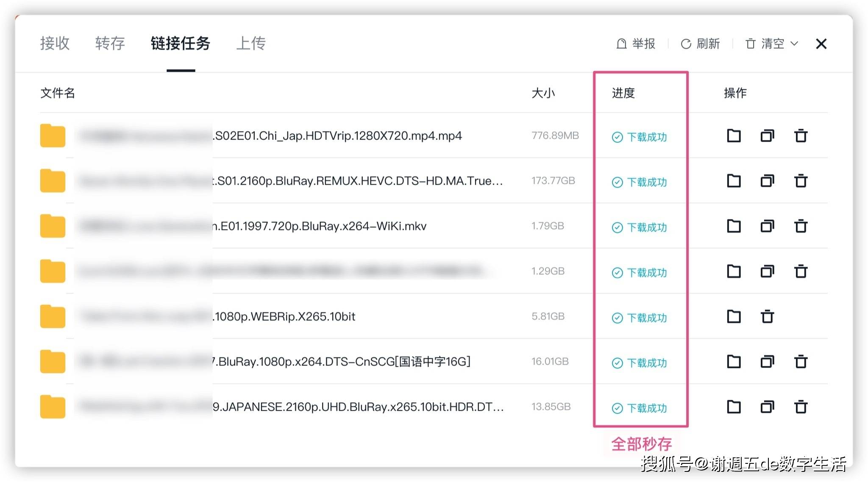Viewport: 868px width, 482px height.
Task: Open folder for the 1.29GB task
Action: [x=734, y=271]
